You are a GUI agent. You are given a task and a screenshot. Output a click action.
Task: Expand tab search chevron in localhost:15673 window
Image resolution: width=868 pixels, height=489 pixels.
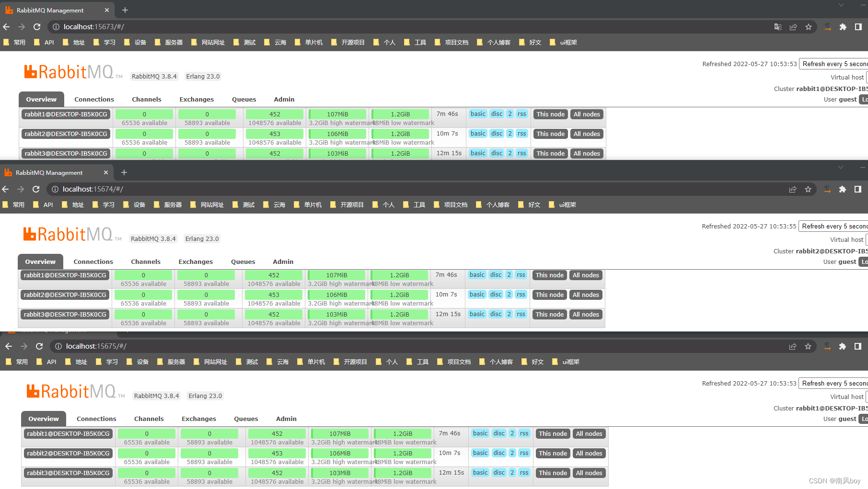click(x=841, y=5)
